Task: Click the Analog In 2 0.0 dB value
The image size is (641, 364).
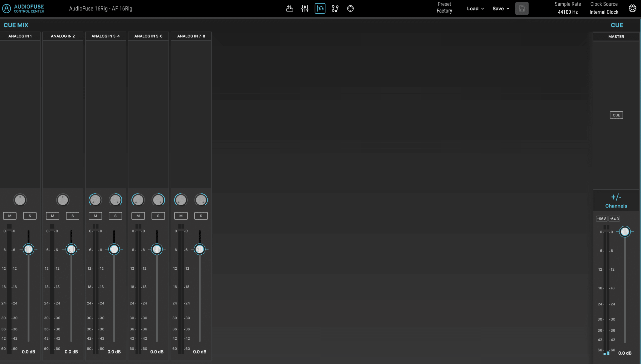Action: [71, 352]
